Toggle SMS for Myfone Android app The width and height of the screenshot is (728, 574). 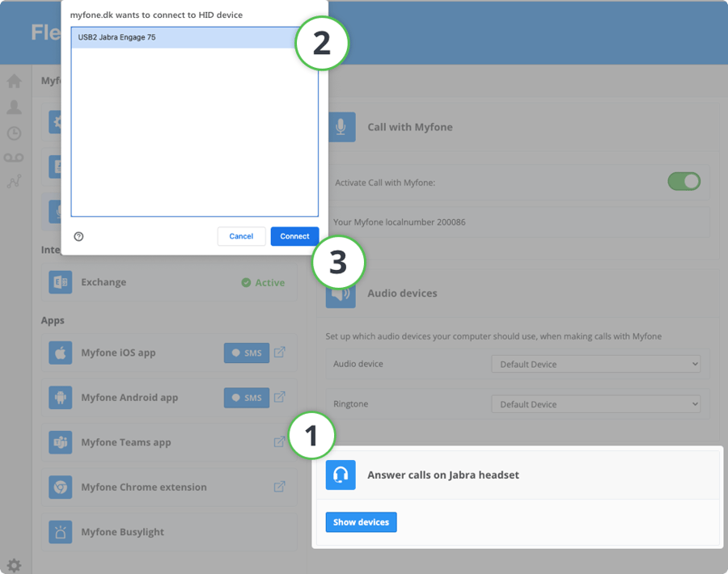pyautogui.click(x=246, y=398)
